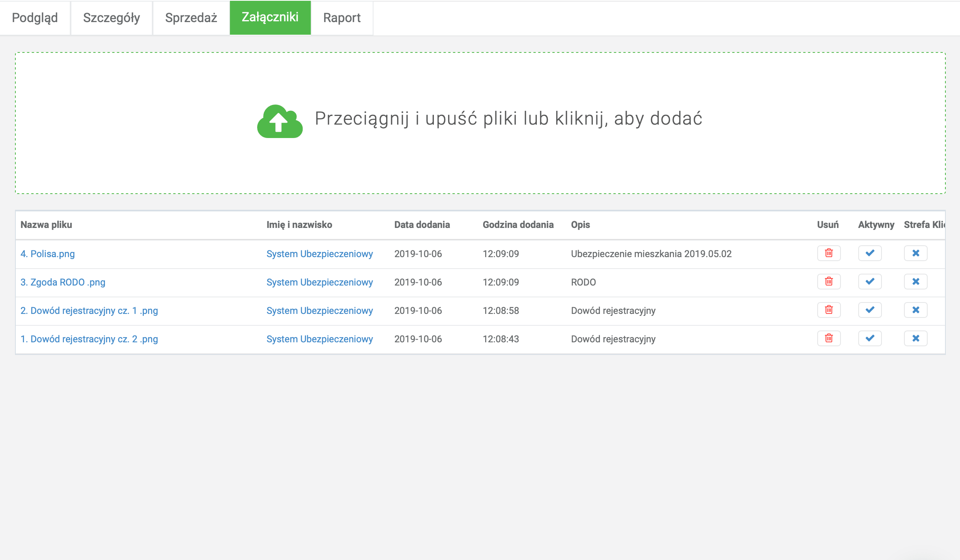
Task: Click the Strefa Klienta column header
Action: pos(925,225)
